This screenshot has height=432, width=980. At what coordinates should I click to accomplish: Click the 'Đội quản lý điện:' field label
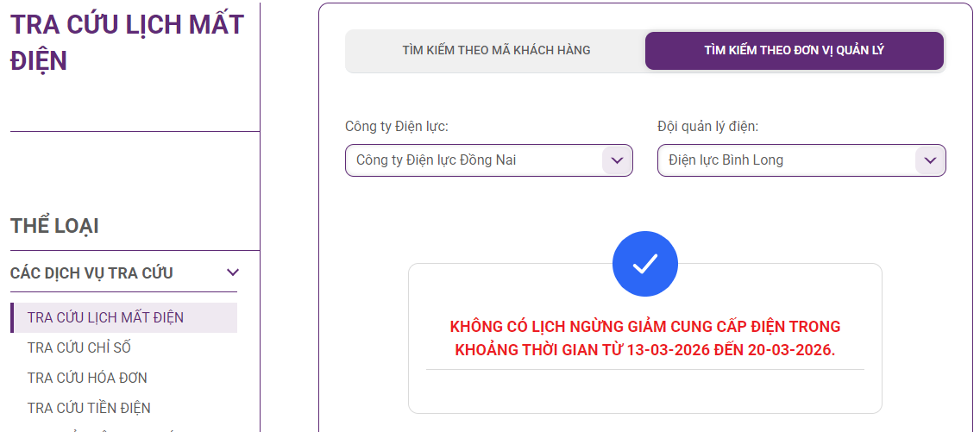[707, 127]
